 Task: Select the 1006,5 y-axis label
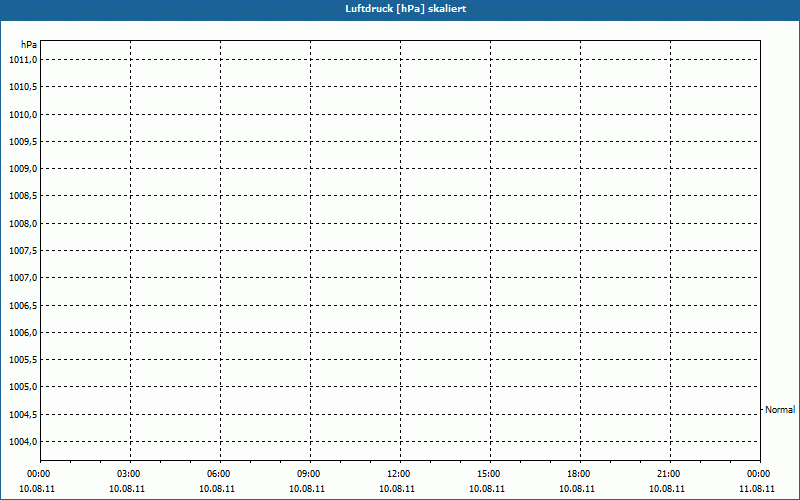pos(23,305)
